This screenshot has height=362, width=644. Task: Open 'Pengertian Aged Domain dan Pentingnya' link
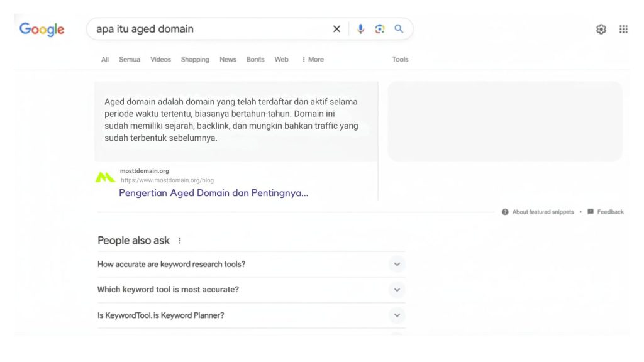coord(213,193)
